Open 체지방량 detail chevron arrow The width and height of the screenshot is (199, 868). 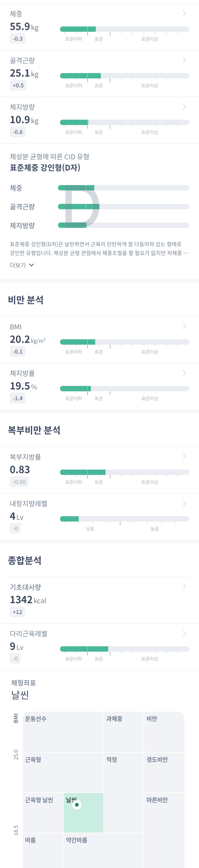(x=184, y=107)
